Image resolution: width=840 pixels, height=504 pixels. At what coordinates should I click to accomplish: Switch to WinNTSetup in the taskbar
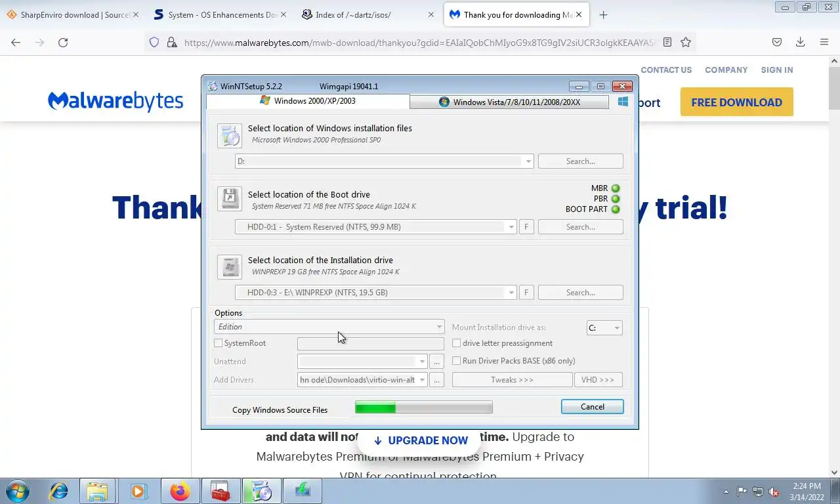click(x=261, y=491)
